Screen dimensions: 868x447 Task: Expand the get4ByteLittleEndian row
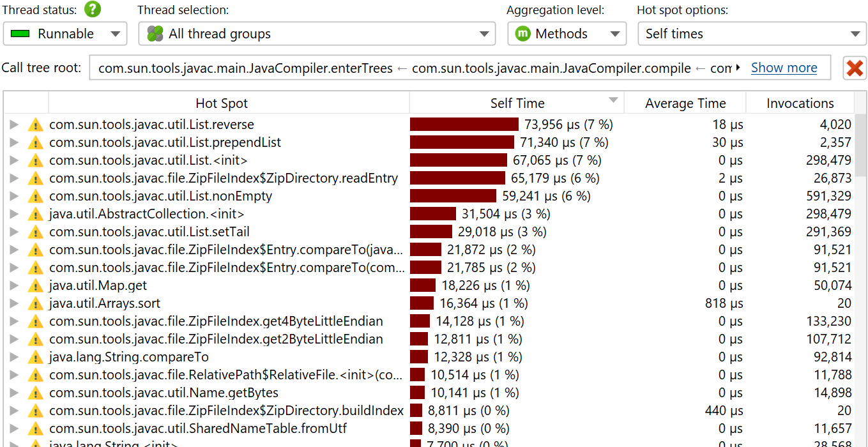pos(14,321)
